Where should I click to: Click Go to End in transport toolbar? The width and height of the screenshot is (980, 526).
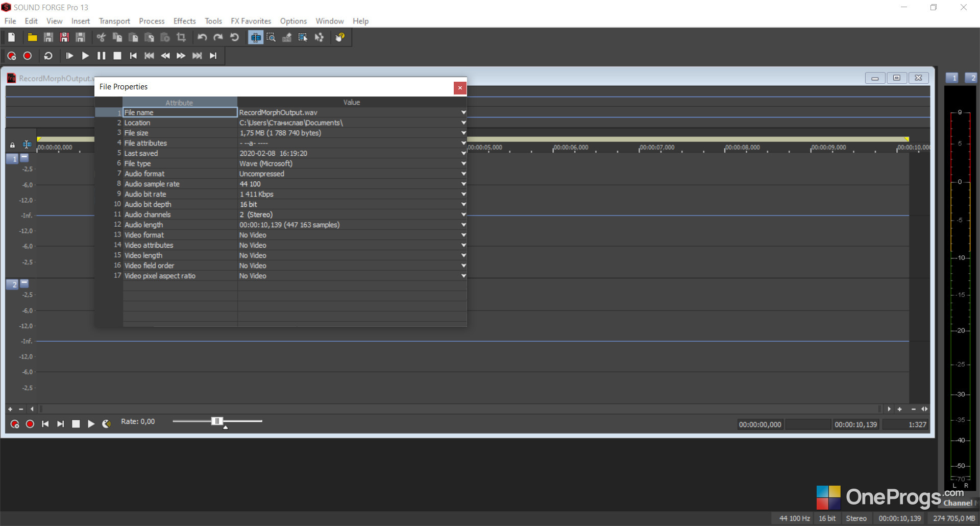(213, 56)
